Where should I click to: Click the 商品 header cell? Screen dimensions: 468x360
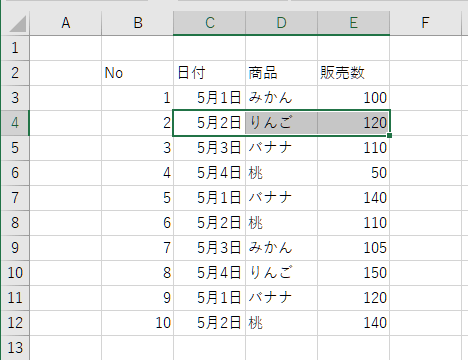click(281, 73)
